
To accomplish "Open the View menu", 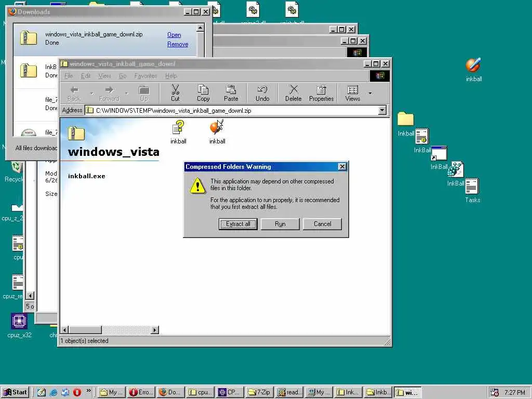I will (x=104, y=76).
